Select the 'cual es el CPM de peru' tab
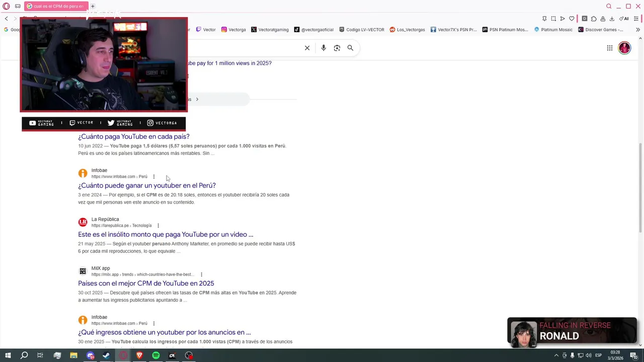The width and height of the screenshot is (644, 362). click(55, 6)
